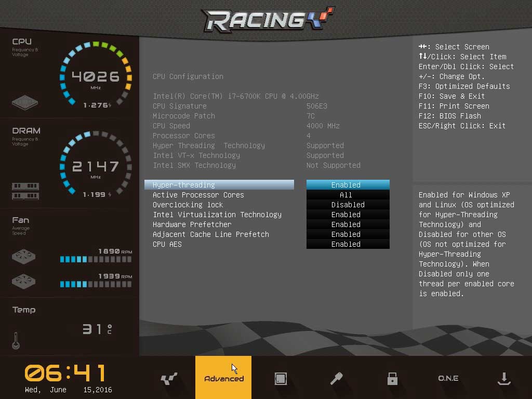This screenshot has width=532, height=399.
Task: Click the F12: BIOS Flash hint
Action: pos(449,116)
